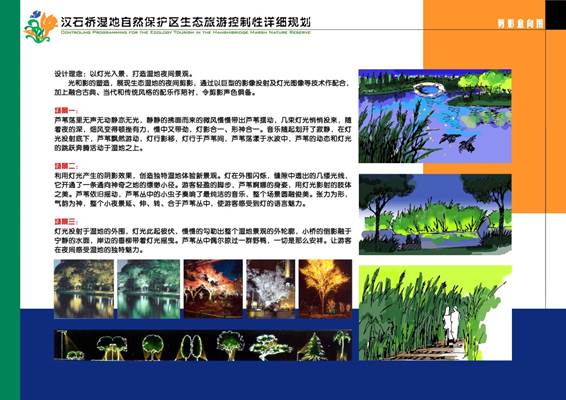
Task: Click the double-crown tree lighting figure
Action: click(112, 348)
